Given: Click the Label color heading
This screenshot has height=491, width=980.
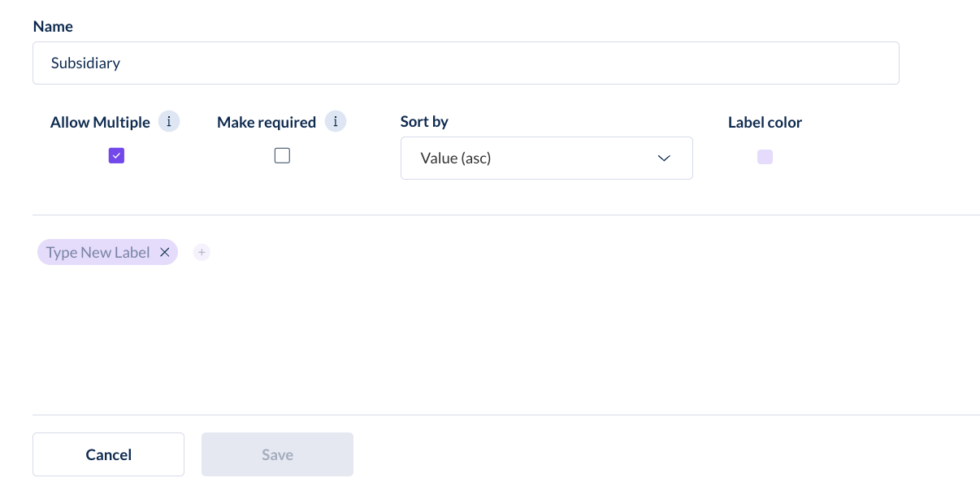Looking at the screenshot, I should (x=765, y=123).
